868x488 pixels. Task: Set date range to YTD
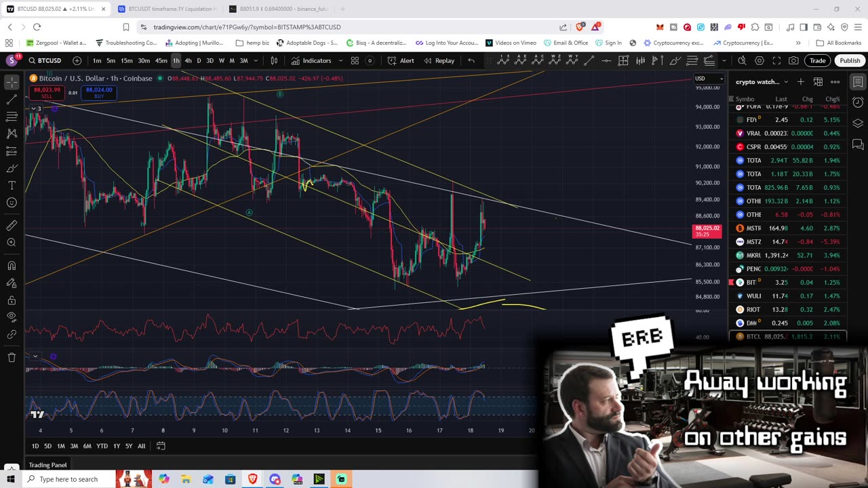click(x=102, y=446)
